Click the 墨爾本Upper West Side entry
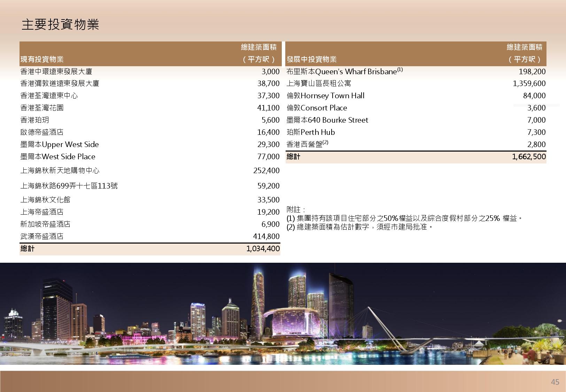The width and height of the screenshot is (566, 392). click(x=59, y=145)
